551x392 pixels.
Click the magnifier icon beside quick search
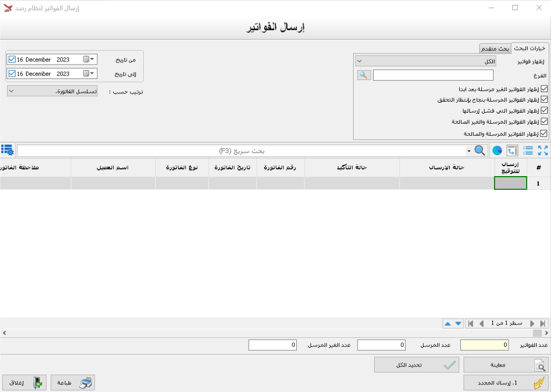480,150
